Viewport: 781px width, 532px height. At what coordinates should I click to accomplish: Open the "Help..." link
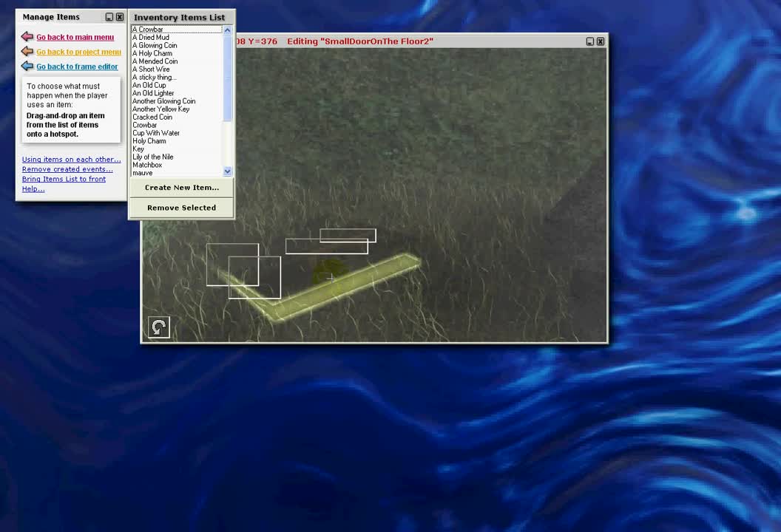click(33, 188)
